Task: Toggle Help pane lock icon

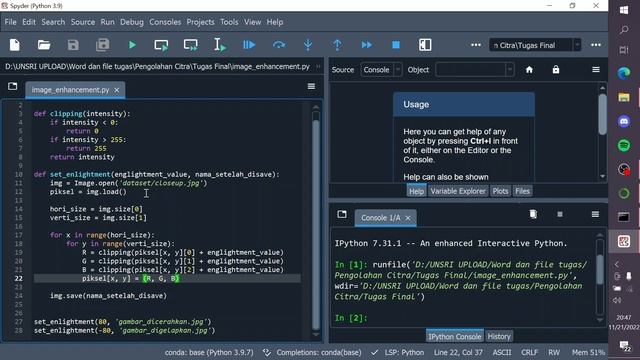Action: click(556, 70)
